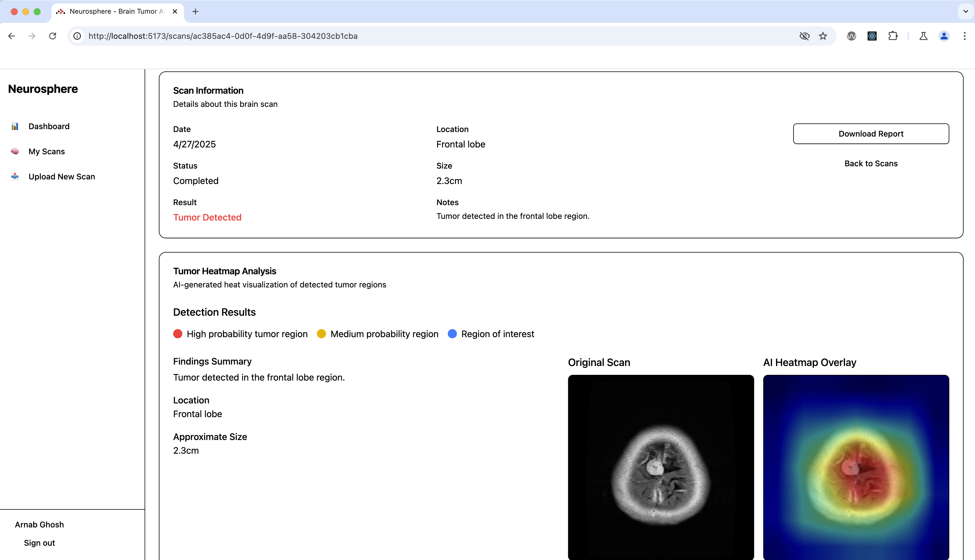This screenshot has width=975, height=560.
Task: Click the Download Report button
Action: point(871,133)
